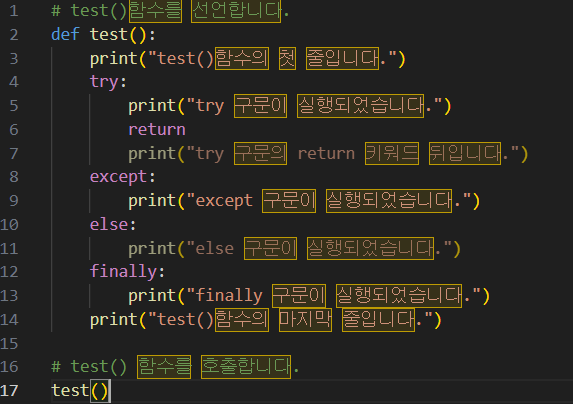
Task: Click line number 8 in the gutter
Action: pos(14,177)
